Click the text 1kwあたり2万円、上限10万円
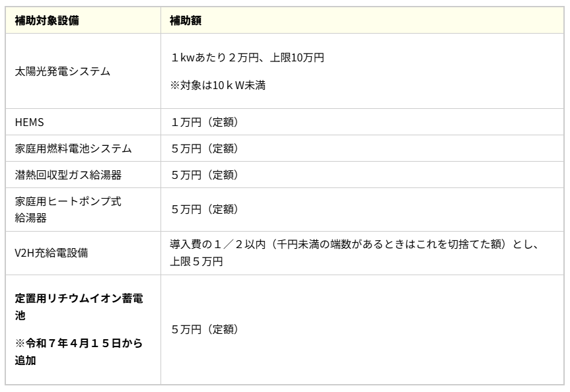The image size is (570, 392). (247, 58)
